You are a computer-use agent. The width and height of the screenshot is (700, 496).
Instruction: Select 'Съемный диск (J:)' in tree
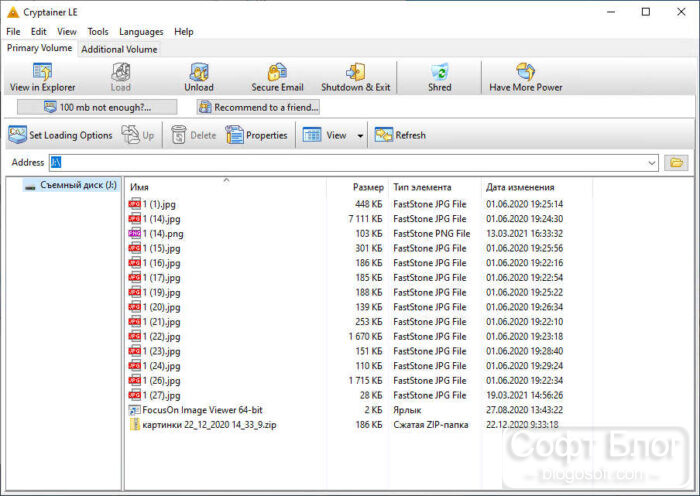coord(71,185)
